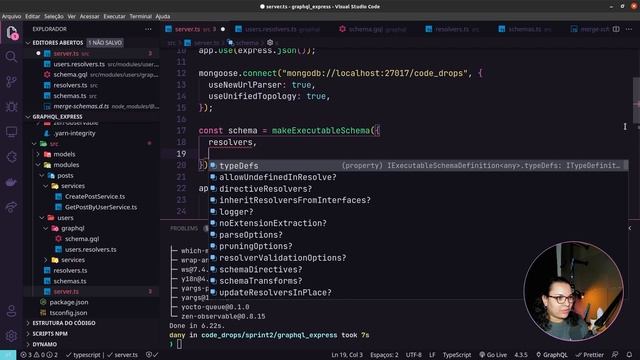
Task: Open the Arquivo menu
Action: click(11, 16)
